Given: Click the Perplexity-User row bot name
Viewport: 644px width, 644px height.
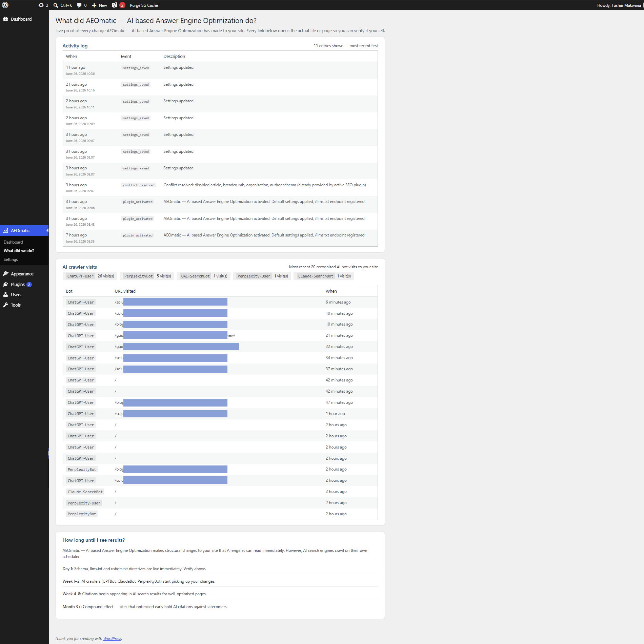Looking at the screenshot, I should 84,503.
